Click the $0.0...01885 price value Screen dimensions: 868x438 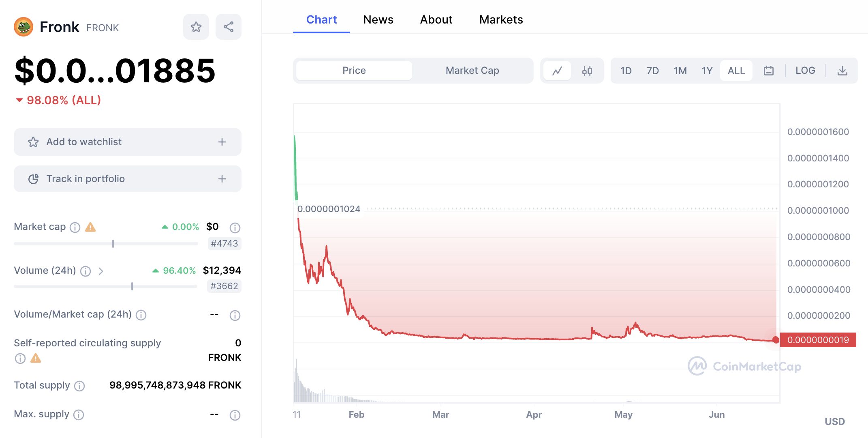[x=115, y=71]
